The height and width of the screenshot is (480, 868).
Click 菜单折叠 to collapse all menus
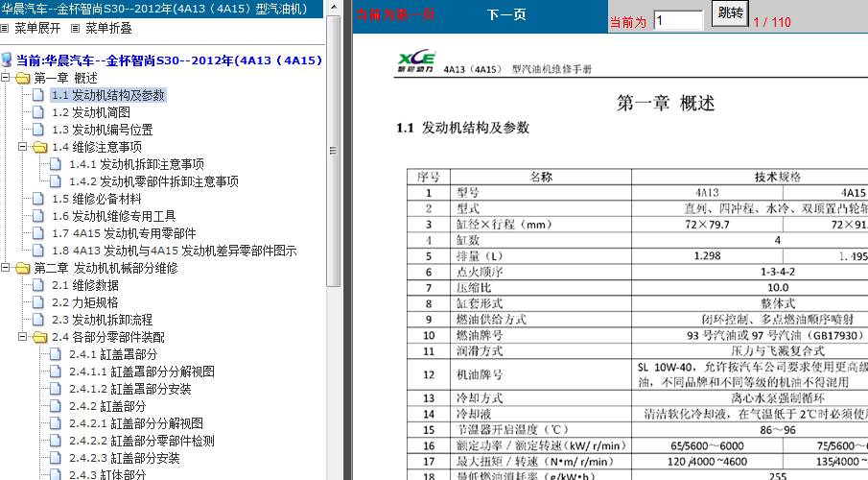108,28
